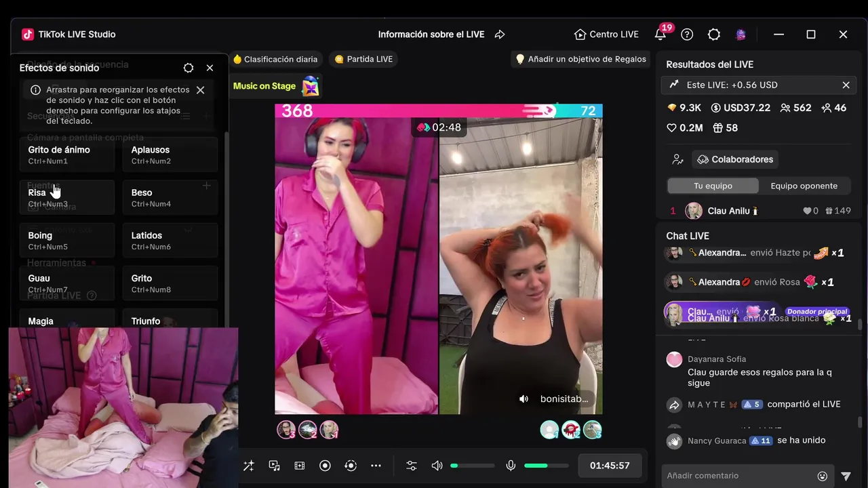This screenshot has height=488, width=868.
Task: Click my team's top gifter avatars
Action: 307,430
